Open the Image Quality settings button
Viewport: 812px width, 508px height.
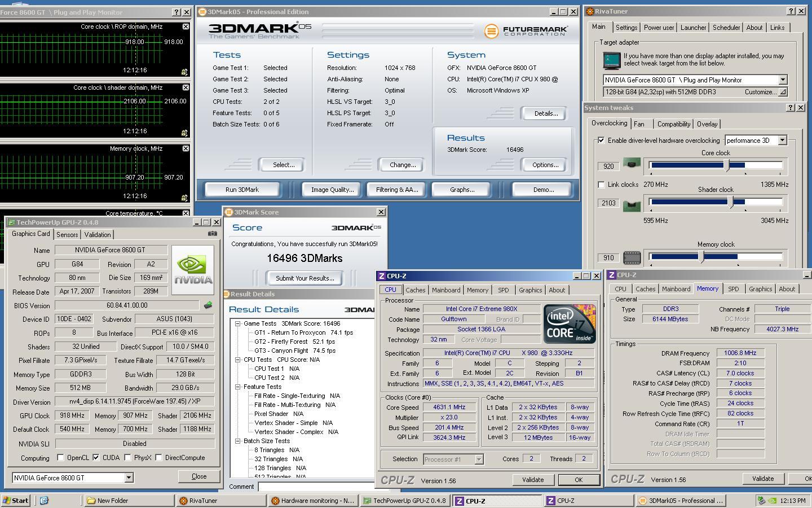332,190
